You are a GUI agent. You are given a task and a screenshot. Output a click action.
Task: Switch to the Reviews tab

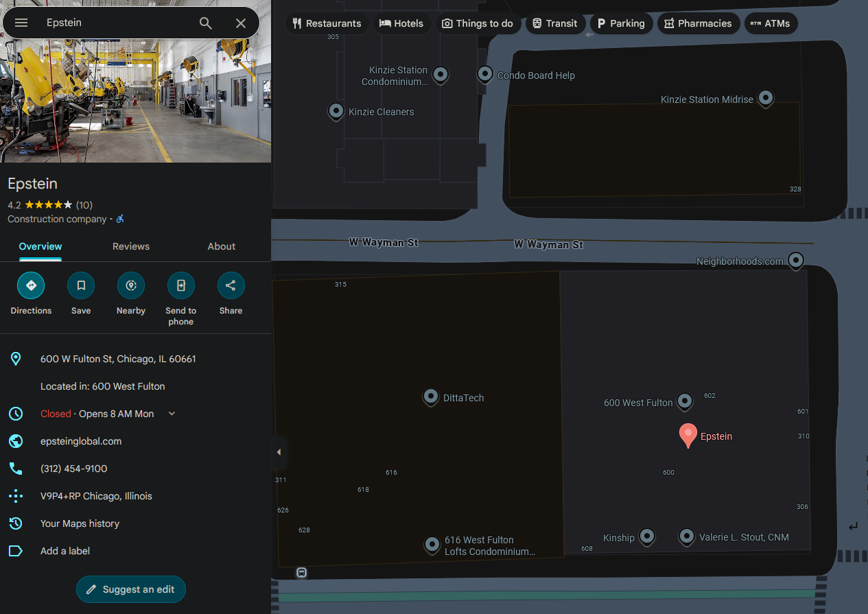click(x=131, y=246)
